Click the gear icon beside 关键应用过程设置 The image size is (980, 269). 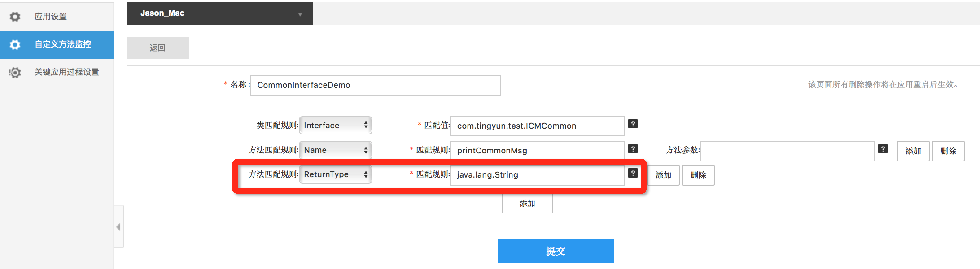point(15,72)
